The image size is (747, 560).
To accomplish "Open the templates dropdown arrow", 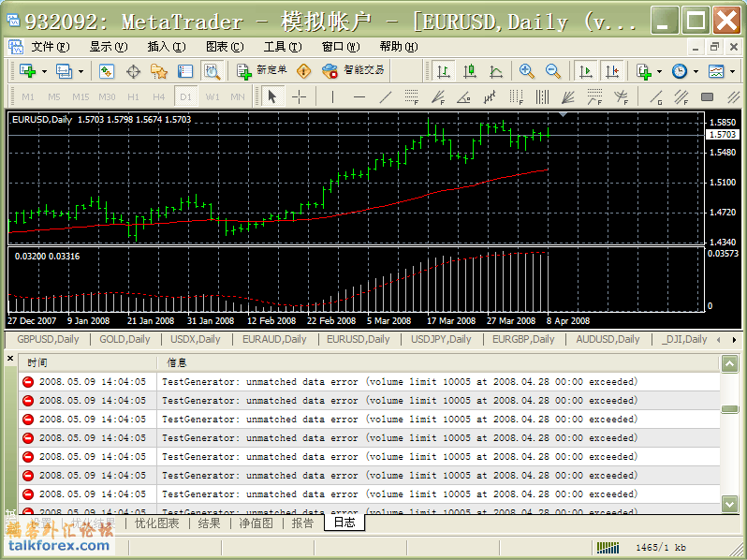I will coord(733,71).
